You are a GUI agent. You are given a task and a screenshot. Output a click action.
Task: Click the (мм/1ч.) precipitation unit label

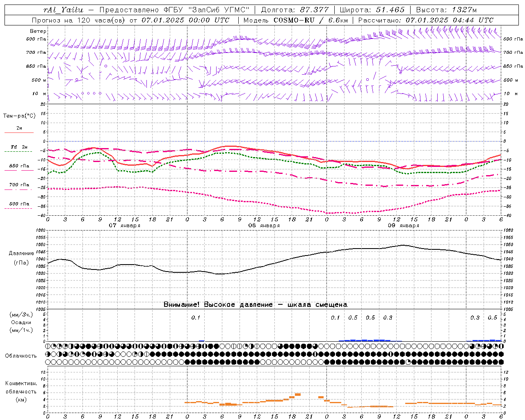(x=21, y=330)
